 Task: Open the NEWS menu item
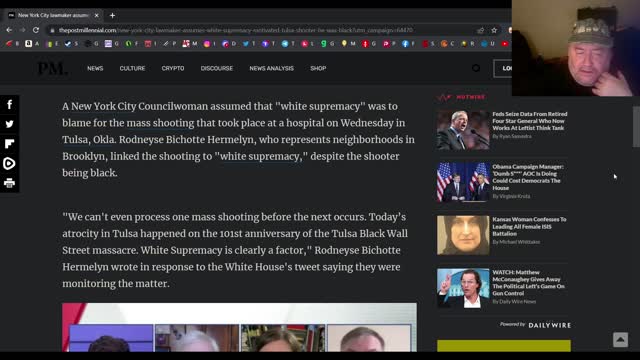[95, 68]
